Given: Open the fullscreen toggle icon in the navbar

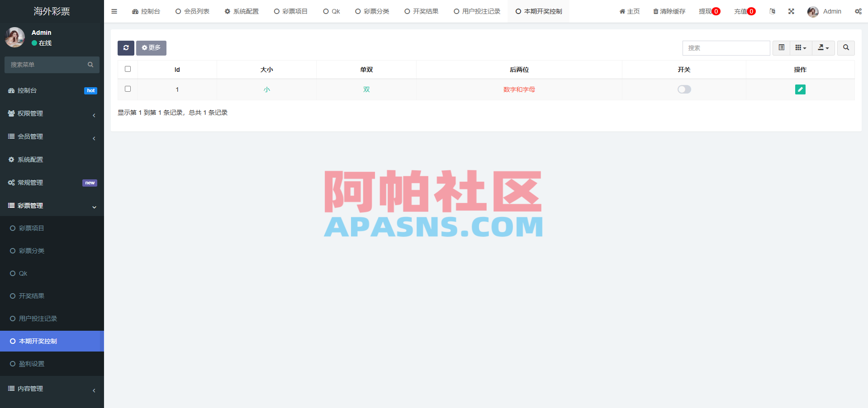Looking at the screenshot, I should 791,11.
